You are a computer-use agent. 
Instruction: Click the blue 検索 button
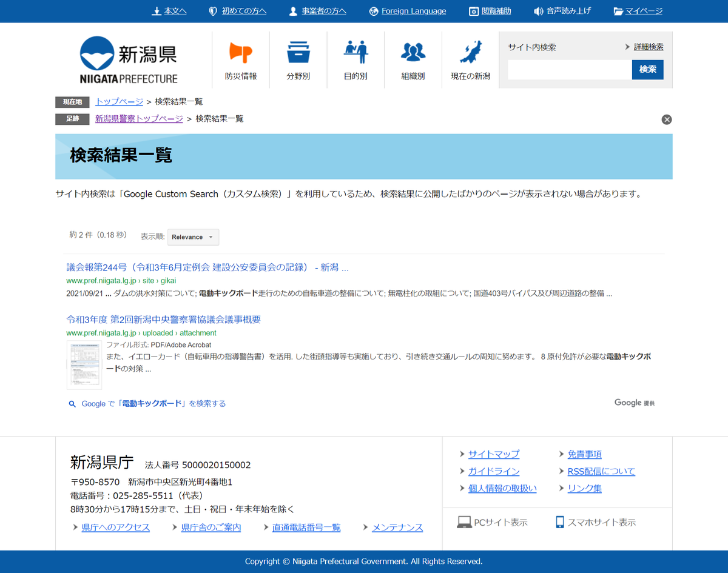(x=648, y=70)
